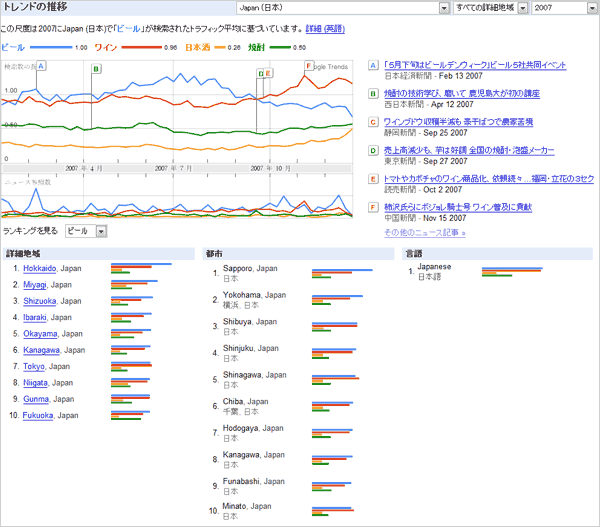Click the ビール link in the scale description

click(128, 29)
